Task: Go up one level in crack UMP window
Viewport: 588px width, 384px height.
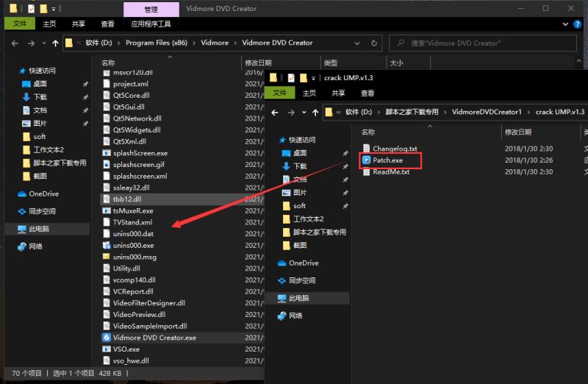Action: [315, 113]
